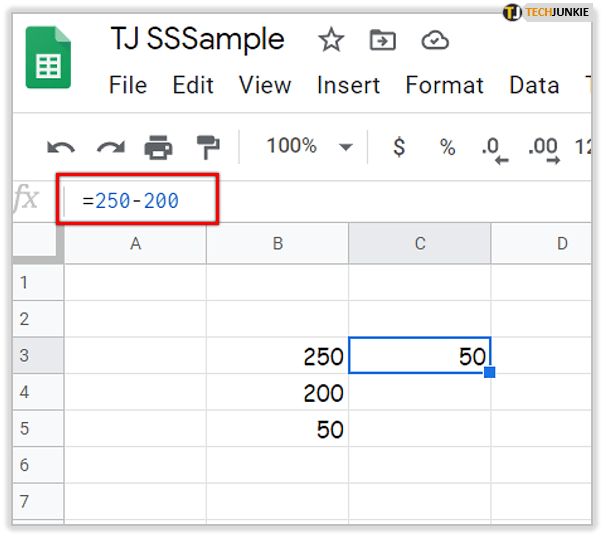
Task: Increase decimal places button
Action: 543,148
